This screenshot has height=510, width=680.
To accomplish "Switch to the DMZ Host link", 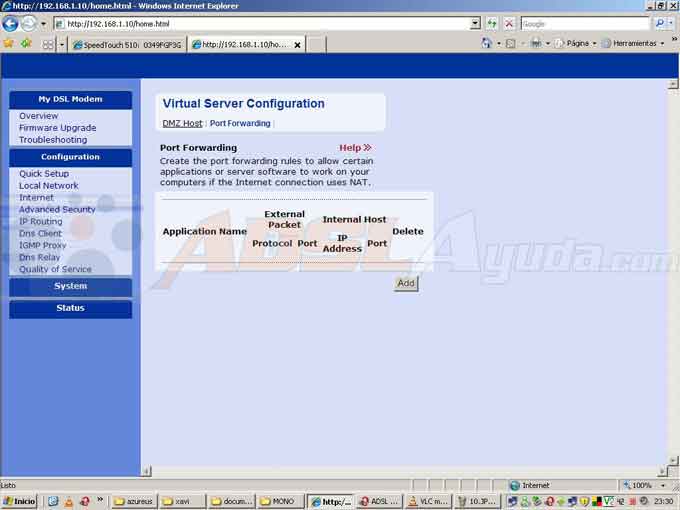I will [182, 124].
